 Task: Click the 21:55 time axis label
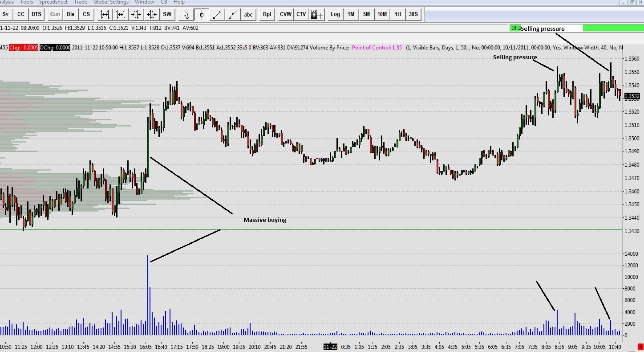tap(301, 347)
